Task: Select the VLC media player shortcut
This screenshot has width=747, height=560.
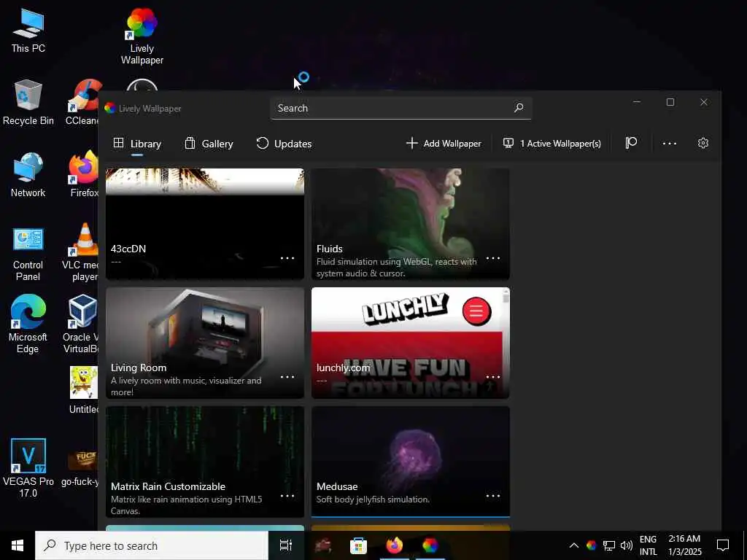Action: click(81, 253)
